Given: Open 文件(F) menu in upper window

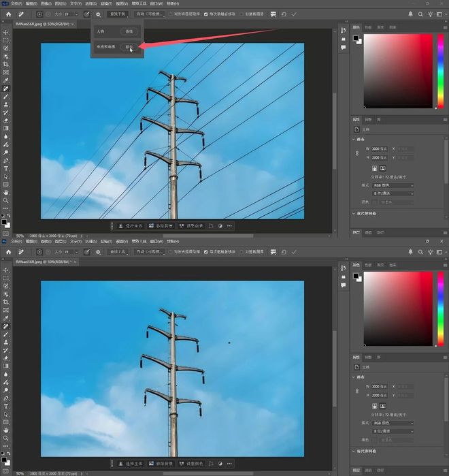Looking at the screenshot, I should coord(16,3).
